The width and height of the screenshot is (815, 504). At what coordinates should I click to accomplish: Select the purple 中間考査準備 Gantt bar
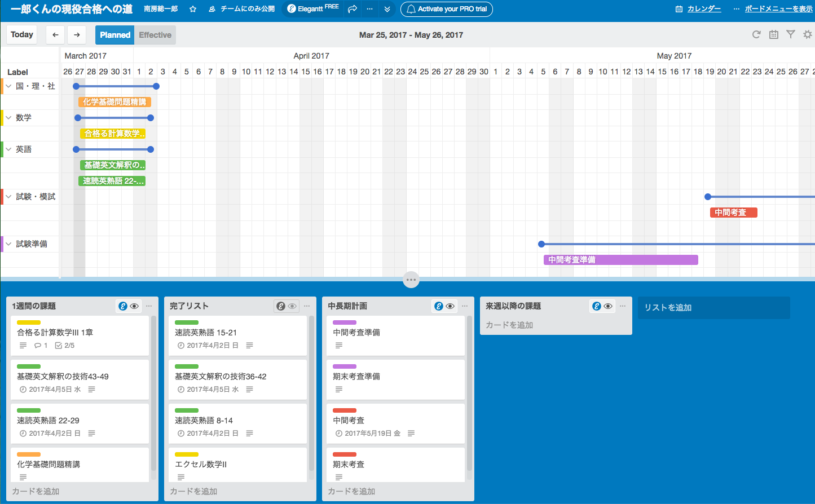pos(621,260)
